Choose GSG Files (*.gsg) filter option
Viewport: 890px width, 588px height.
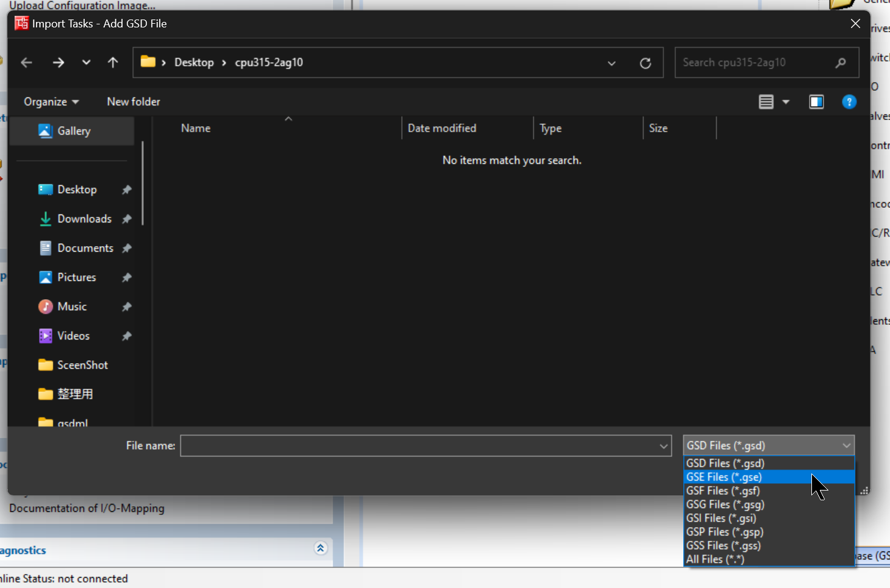769,505
